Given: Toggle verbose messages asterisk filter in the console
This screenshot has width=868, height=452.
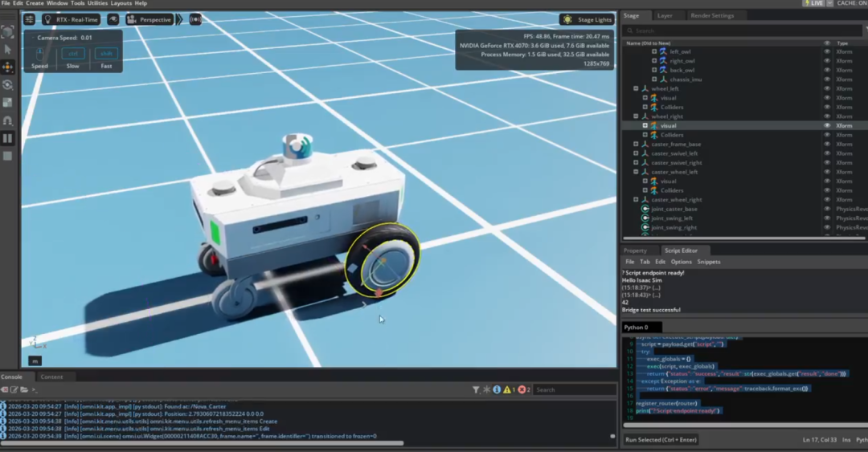Looking at the screenshot, I should [486, 389].
